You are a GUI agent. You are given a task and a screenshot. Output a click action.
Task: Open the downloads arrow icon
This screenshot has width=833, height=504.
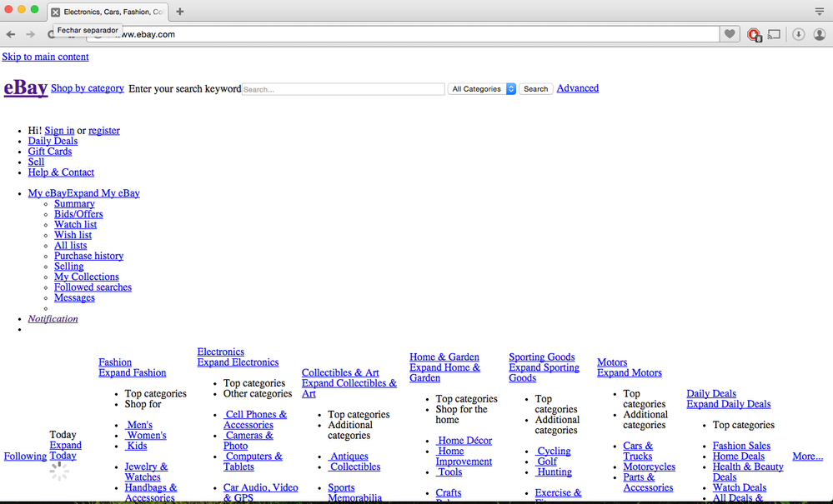point(798,34)
